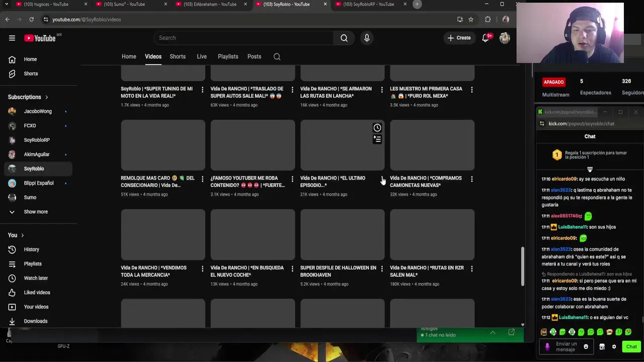Image resolution: width=644 pixels, height=362 pixels.
Task: Collapse the Amigos chat bar arrow
Action: pyautogui.click(x=493, y=332)
